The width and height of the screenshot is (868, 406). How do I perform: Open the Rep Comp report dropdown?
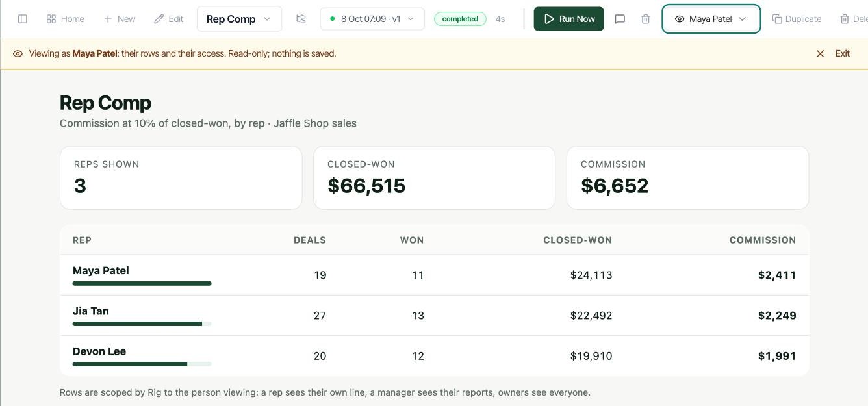pos(239,19)
